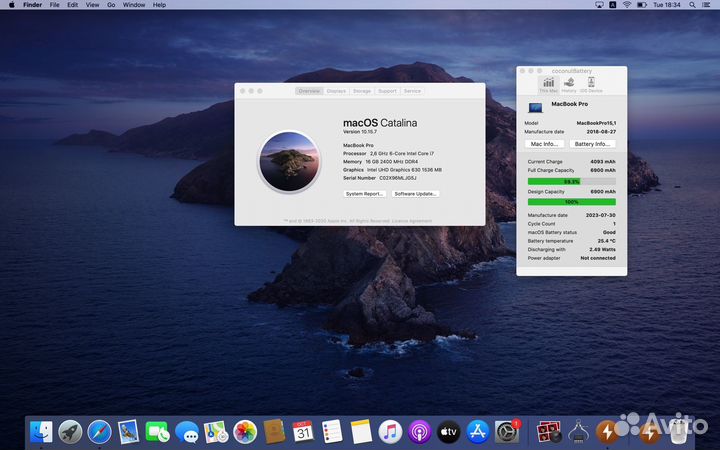The image size is (720, 450).
Task: Open License Agreement link
Action: click(411, 221)
